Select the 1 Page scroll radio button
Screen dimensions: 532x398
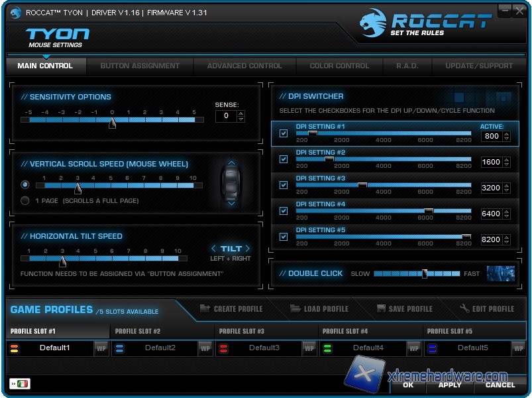25,200
